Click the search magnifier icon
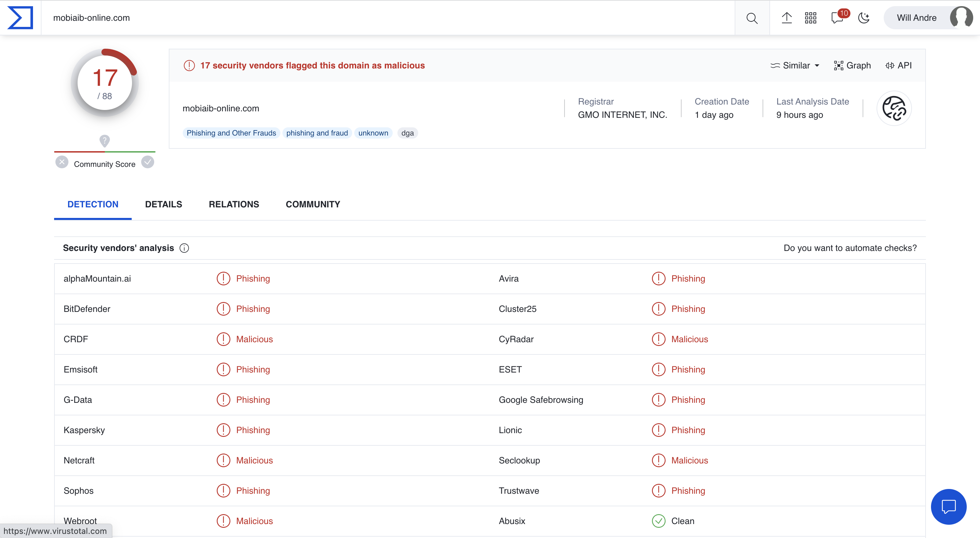Image resolution: width=980 pixels, height=538 pixels. pos(752,18)
